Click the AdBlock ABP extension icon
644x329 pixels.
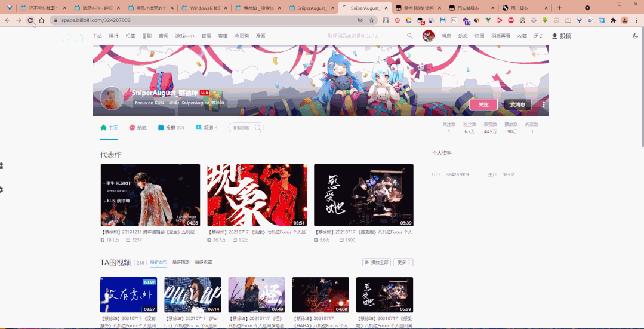511,20
